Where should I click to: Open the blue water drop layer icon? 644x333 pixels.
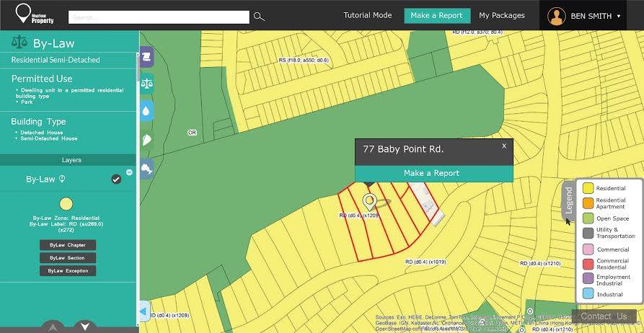pos(147,111)
